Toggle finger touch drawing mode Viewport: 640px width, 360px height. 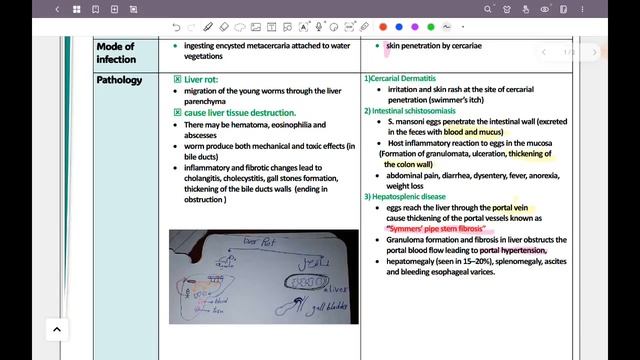(526, 9)
